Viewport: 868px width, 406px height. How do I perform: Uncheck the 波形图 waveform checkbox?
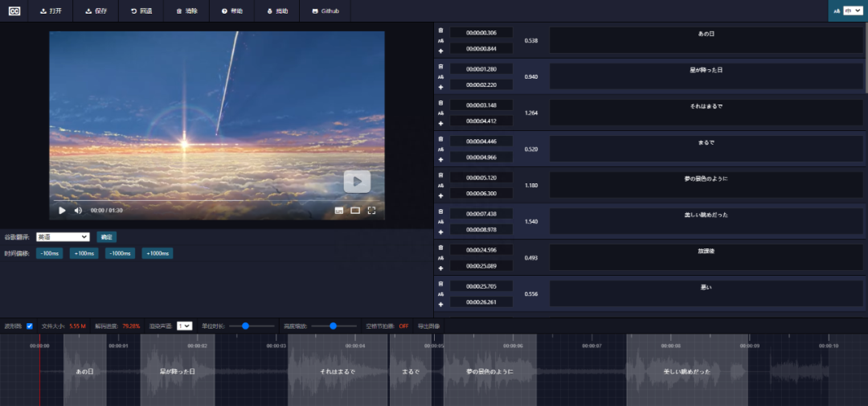tap(30, 326)
